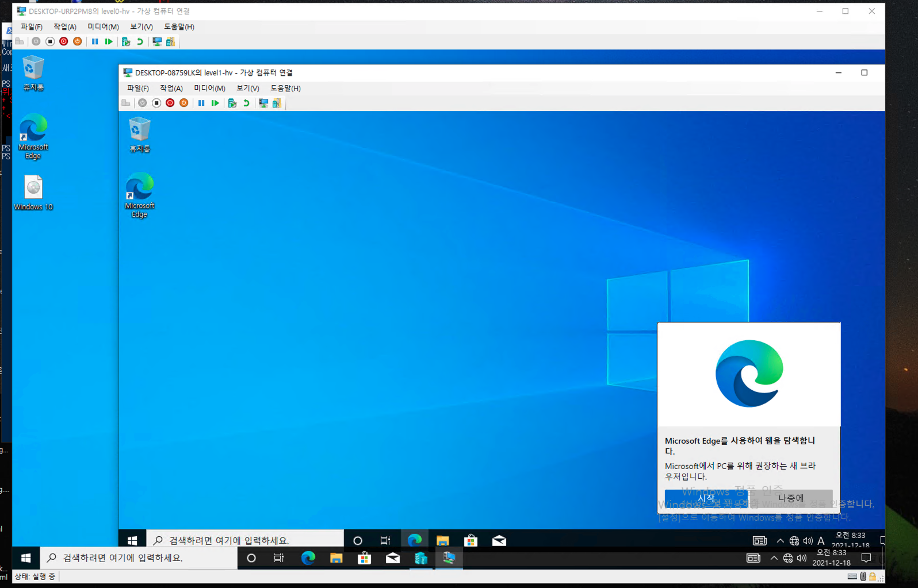
Task: Click Cortana circle on inner level1-hv taskbar
Action: 358,540
